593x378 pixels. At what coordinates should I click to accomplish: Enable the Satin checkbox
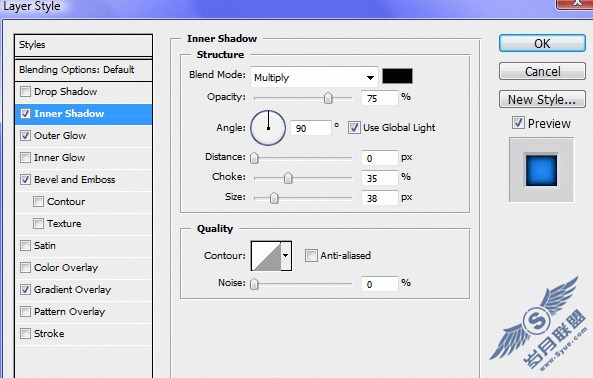click(25, 245)
